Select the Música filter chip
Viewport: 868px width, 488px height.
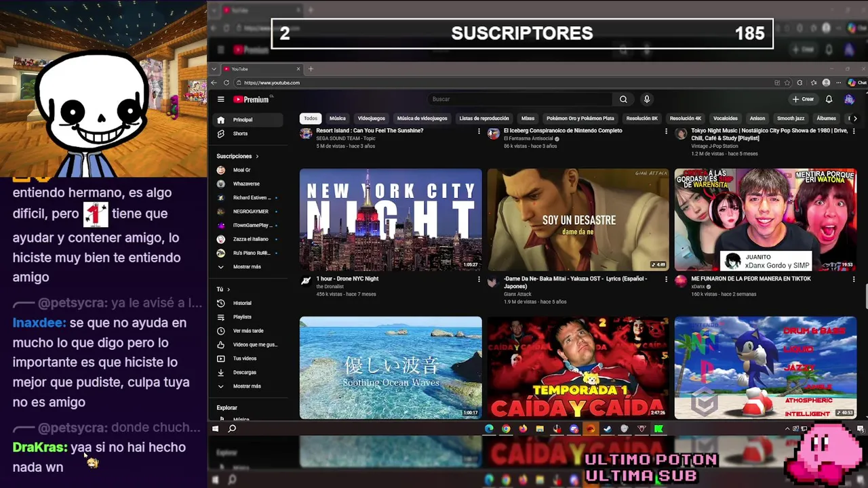[338, 118]
